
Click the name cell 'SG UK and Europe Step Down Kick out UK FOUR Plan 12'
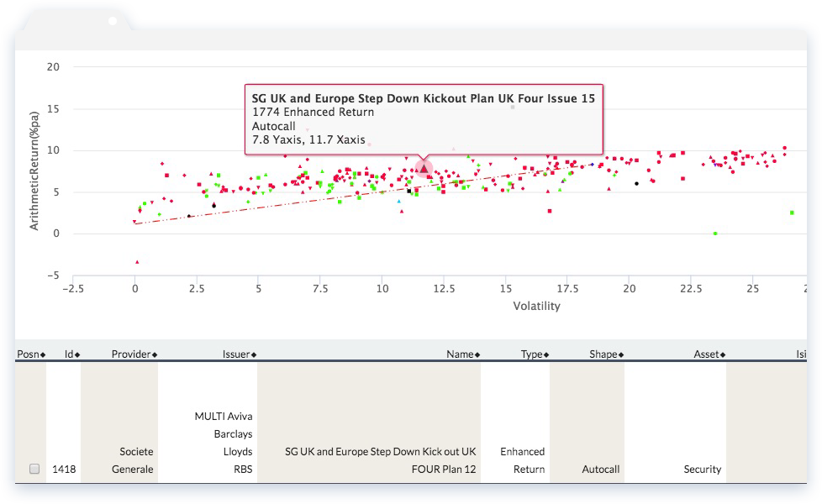pos(381,460)
